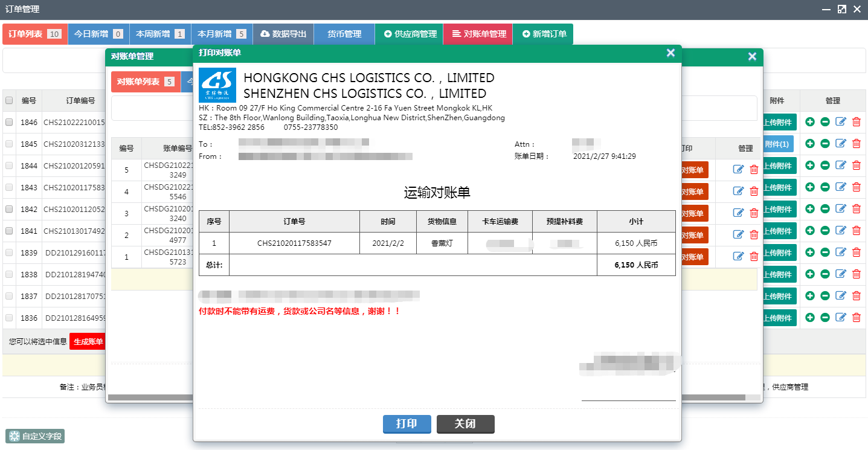This screenshot has width=868, height=450.
Task: Click the green plus icon for order 1846
Action: [810, 122]
